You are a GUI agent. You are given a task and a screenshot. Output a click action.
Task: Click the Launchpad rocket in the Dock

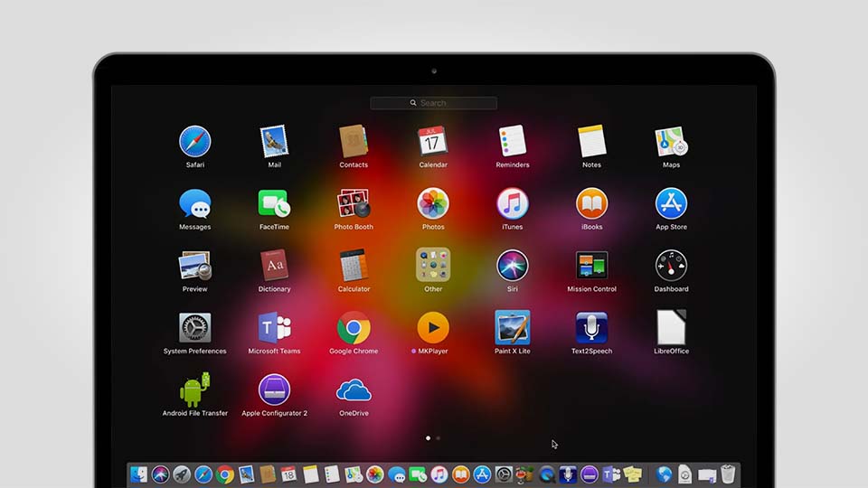(x=182, y=474)
